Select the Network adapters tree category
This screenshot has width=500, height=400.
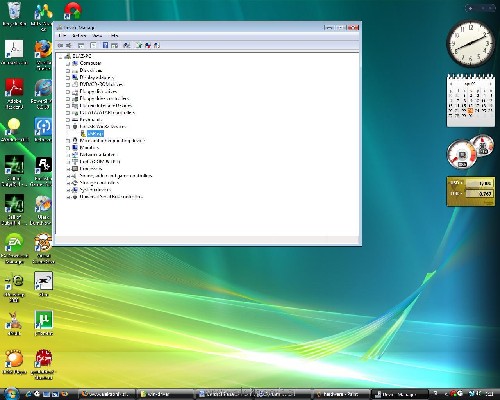click(98, 155)
